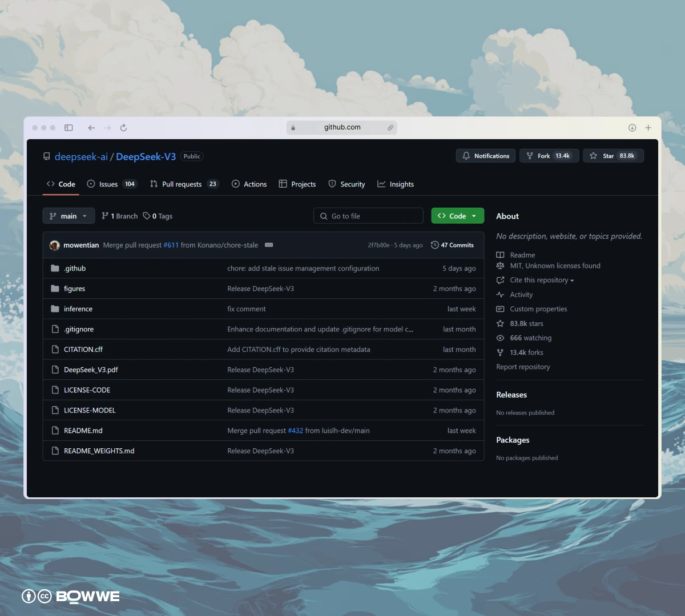
Task: Open the inference folder
Action: point(78,309)
